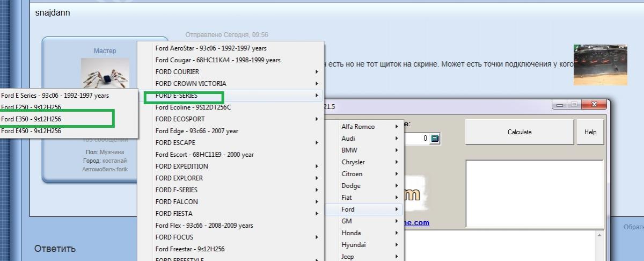Select Ford Flex - 93c66 - 2008-2009 years
The width and height of the screenshot is (644, 261).
(231, 226)
